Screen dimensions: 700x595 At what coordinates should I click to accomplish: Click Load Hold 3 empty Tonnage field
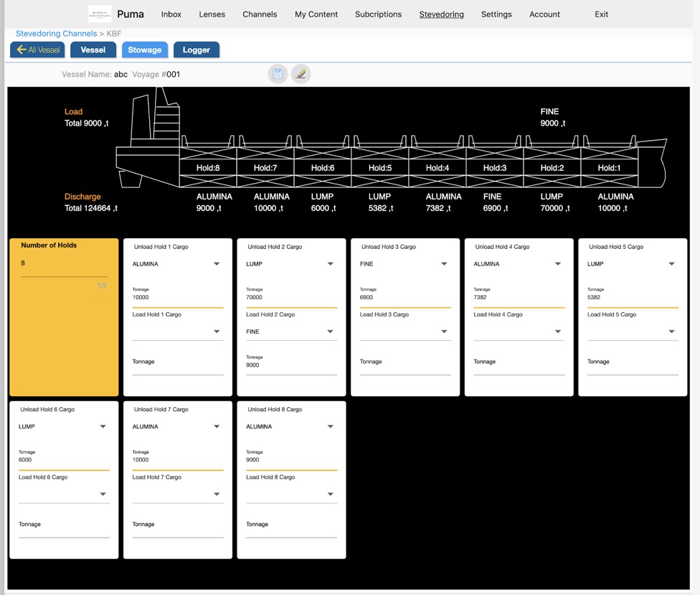click(x=405, y=364)
